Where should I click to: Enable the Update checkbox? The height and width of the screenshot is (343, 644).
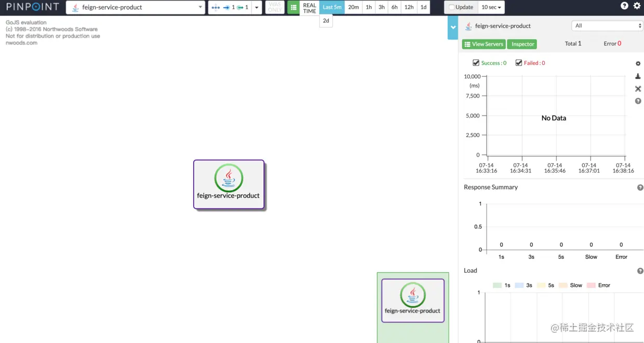pyautogui.click(x=451, y=7)
